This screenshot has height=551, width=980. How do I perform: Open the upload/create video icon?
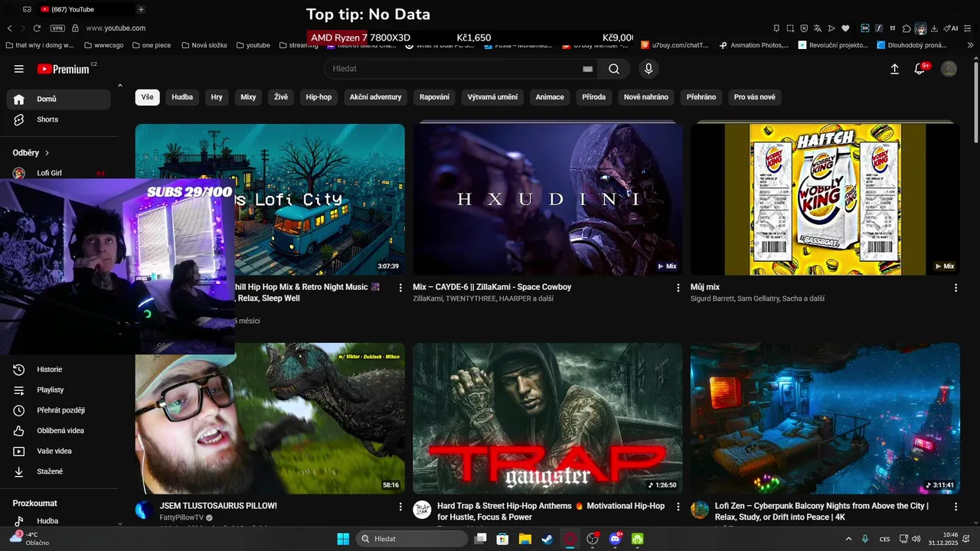coord(894,69)
